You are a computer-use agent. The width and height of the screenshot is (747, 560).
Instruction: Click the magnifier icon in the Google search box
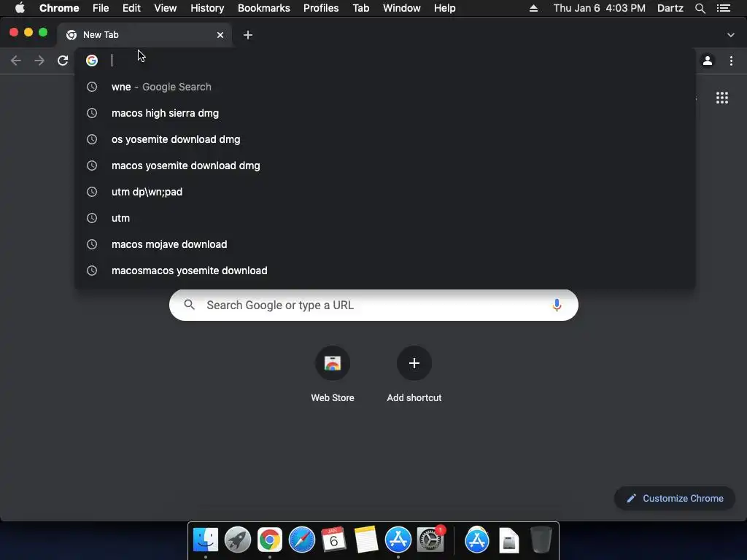coord(189,305)
